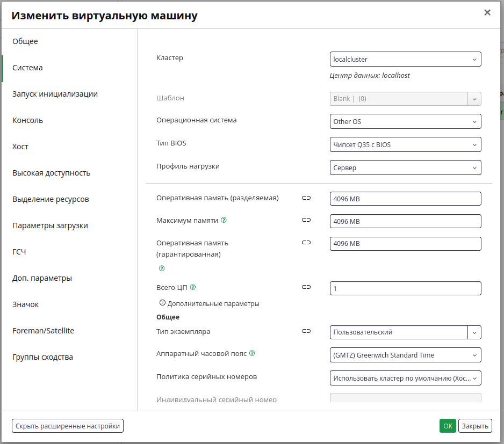Click the Всего ЦП input field

point(405,288)
